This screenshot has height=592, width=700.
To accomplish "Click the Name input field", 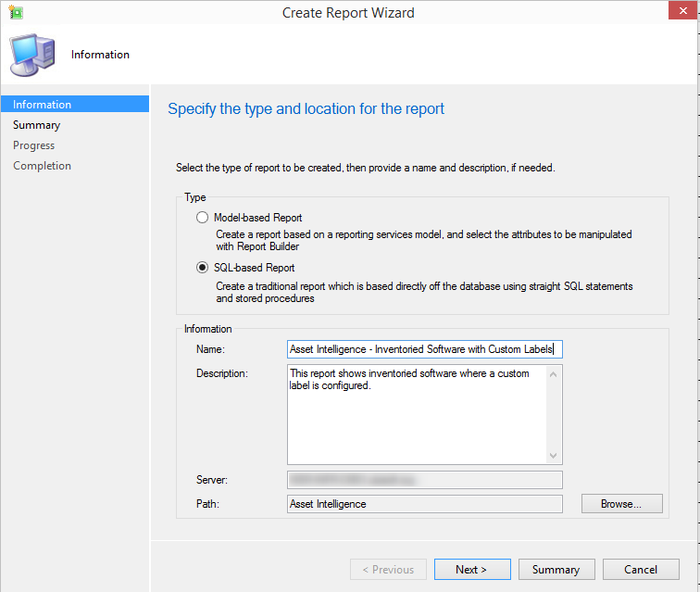I will [425, 349].
